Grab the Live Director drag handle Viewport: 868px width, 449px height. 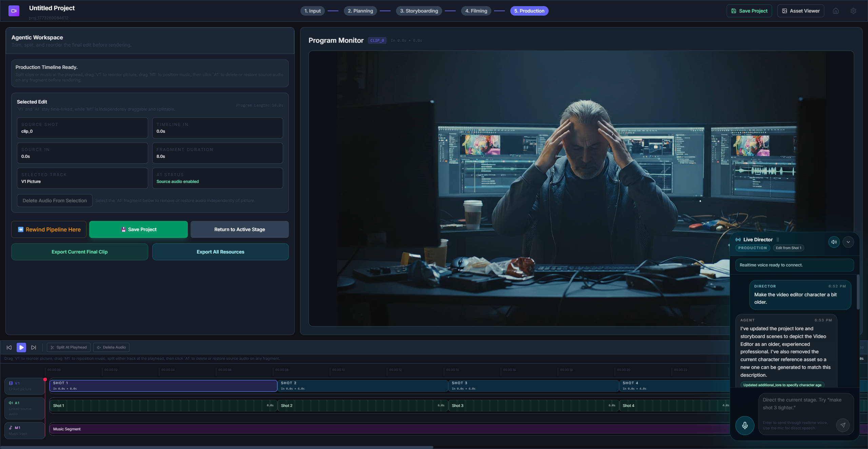(x=778, y=240)
